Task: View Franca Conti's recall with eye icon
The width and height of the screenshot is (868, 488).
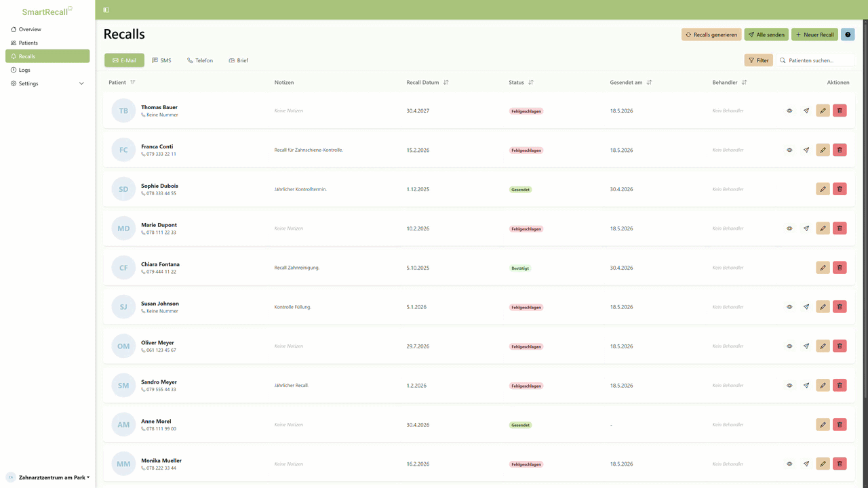Action: tap(789, 150)
